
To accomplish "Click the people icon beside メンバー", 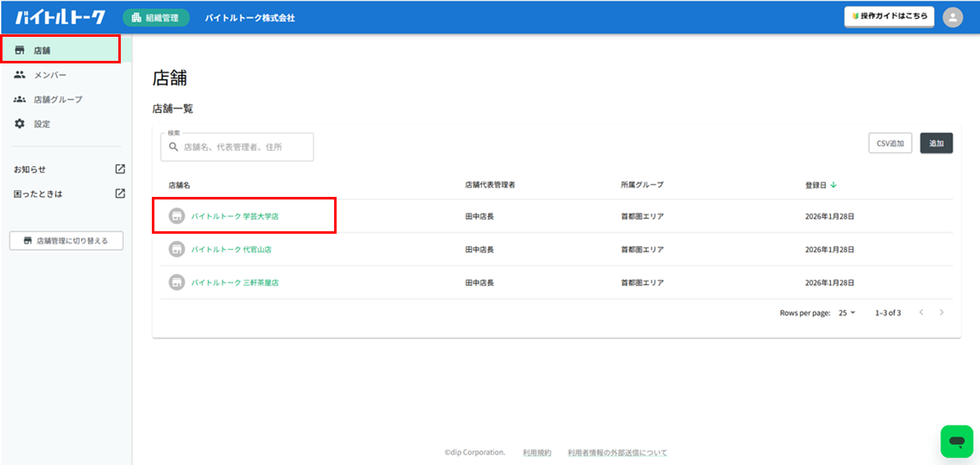I will click(x=19, y=75).
